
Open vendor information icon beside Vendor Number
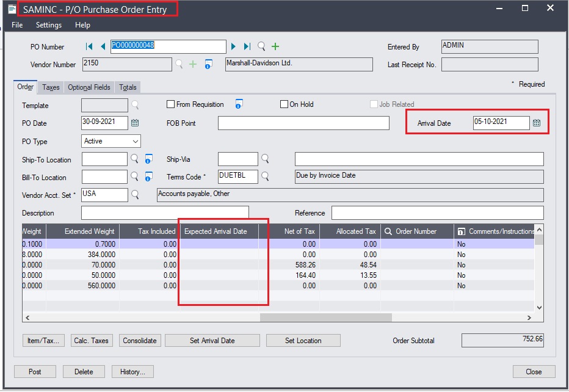coord(208,64)
